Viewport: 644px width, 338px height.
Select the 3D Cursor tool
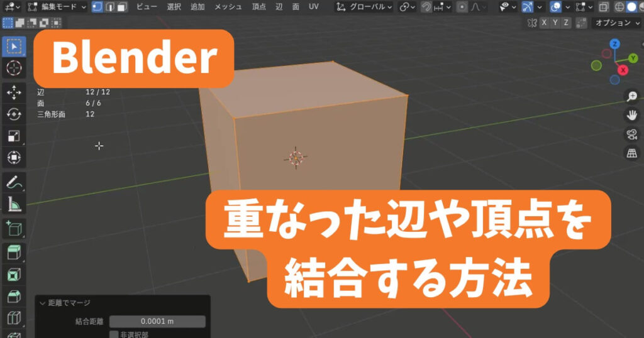(x=14, y=68)
